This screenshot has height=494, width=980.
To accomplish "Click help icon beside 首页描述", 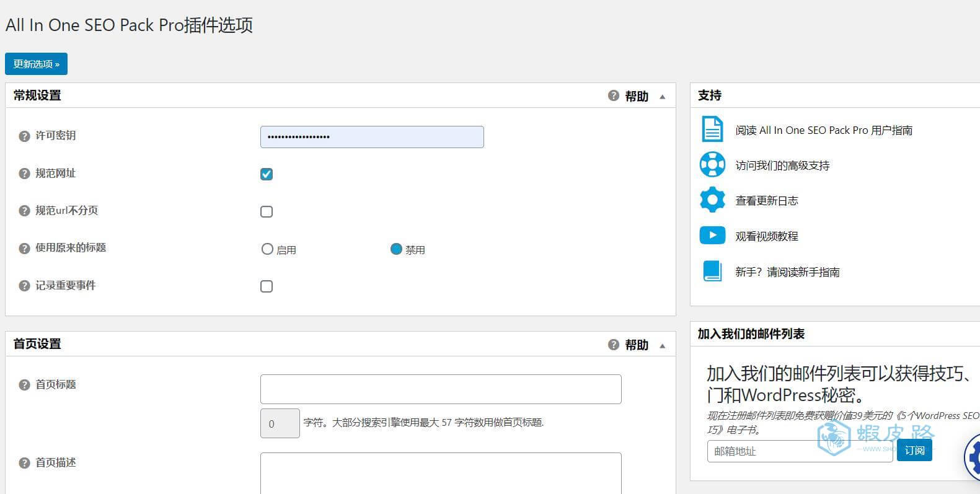I will (24, 464).
